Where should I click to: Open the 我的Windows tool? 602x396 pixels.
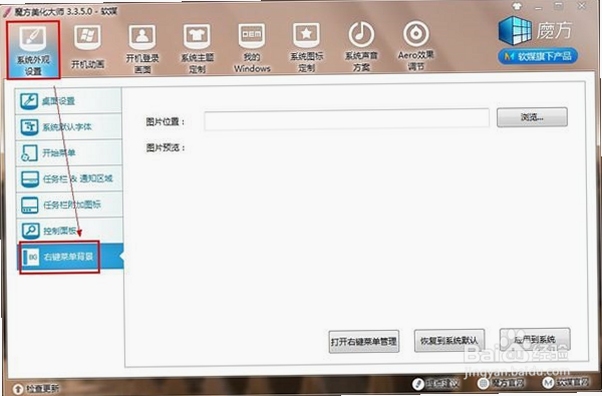pos(252,48)
